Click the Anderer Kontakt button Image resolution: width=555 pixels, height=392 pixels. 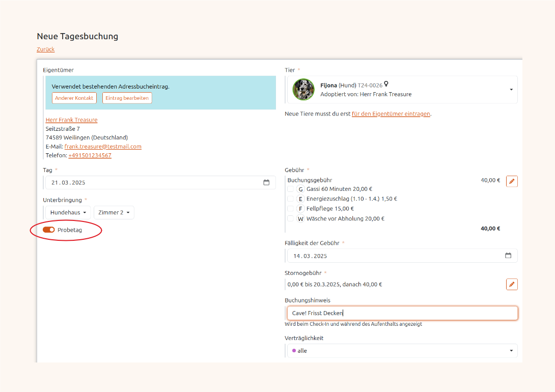tap(74, 98)
